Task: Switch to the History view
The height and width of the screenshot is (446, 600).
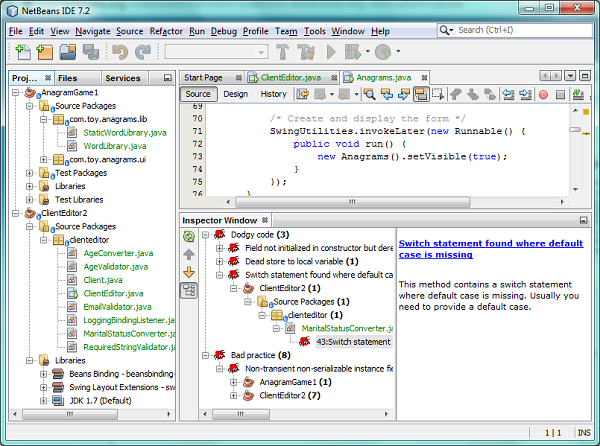Action: (x=274, y=94)
